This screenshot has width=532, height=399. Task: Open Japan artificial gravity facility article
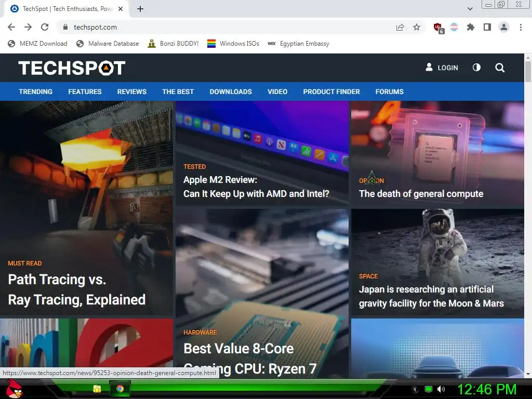pyautogui.click(x=431, y=296)
